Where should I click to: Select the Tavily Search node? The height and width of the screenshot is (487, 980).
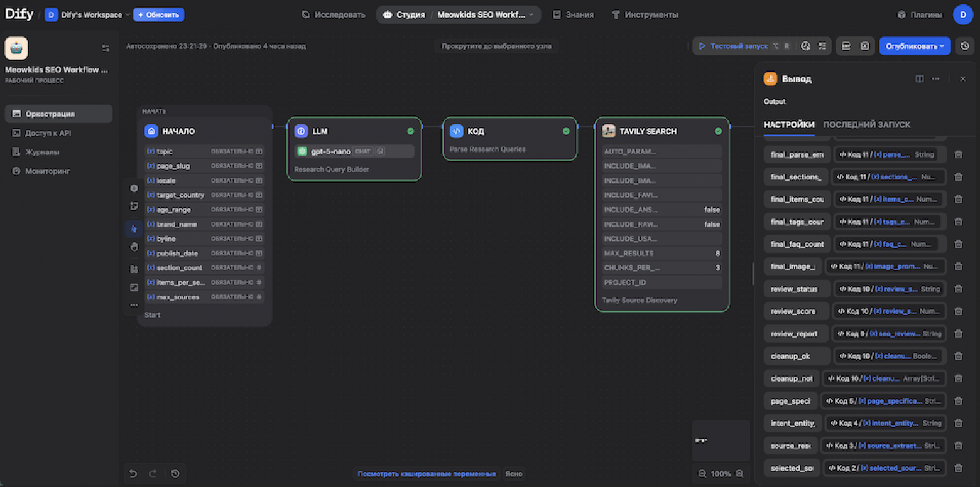662,215
